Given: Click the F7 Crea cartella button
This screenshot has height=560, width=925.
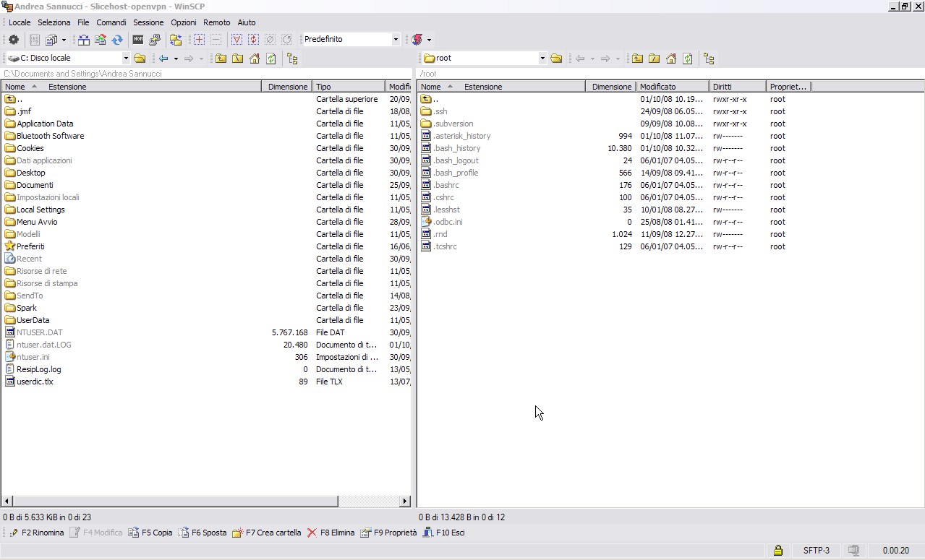Looking at the screenshot, I should [x=266, y=533].
